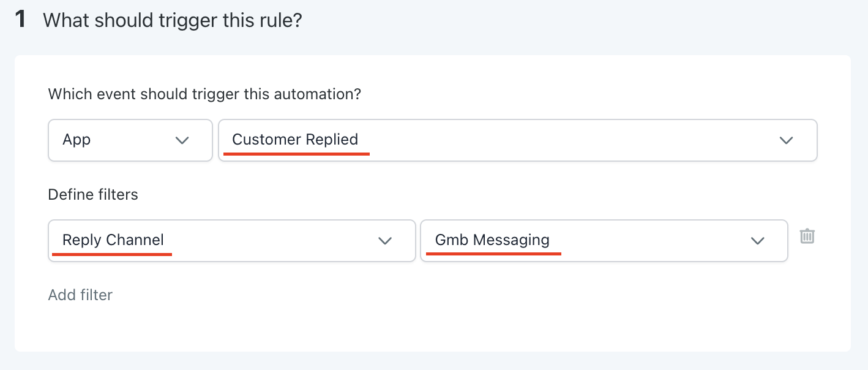This screenshot has width=868, height=370.
Task: Delete the Reply Channel filter with trash icon
Action: tap(807, 236)
